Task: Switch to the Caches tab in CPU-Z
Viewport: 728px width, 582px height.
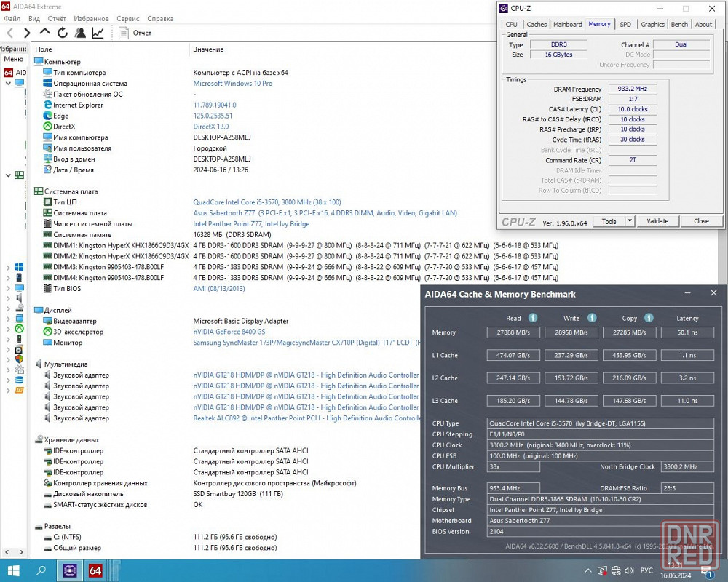Action: pos(537,24)
